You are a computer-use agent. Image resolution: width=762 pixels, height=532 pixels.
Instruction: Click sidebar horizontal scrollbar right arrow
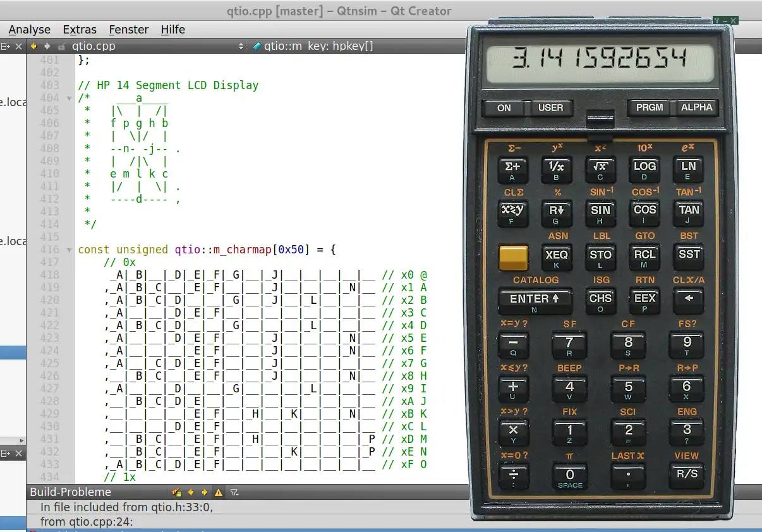pos(23,440)
